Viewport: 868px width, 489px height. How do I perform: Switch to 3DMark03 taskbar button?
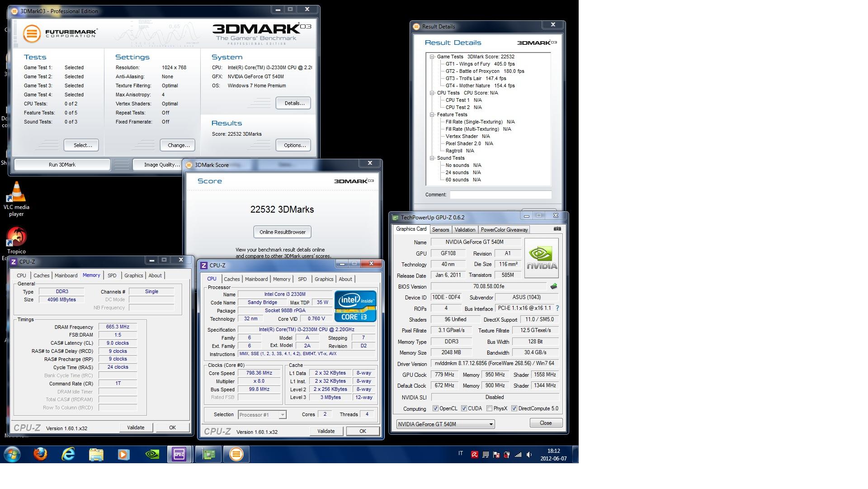pyautogui.click(x=236, y=454)
